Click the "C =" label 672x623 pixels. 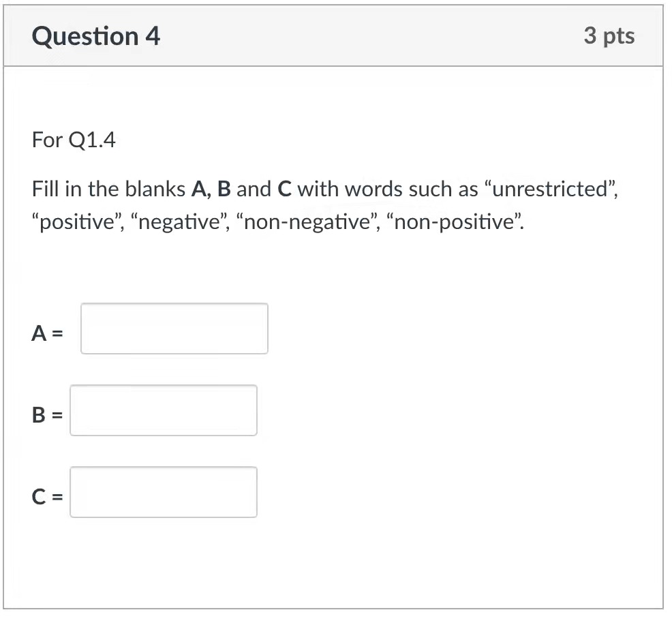(x=47, y=497)
